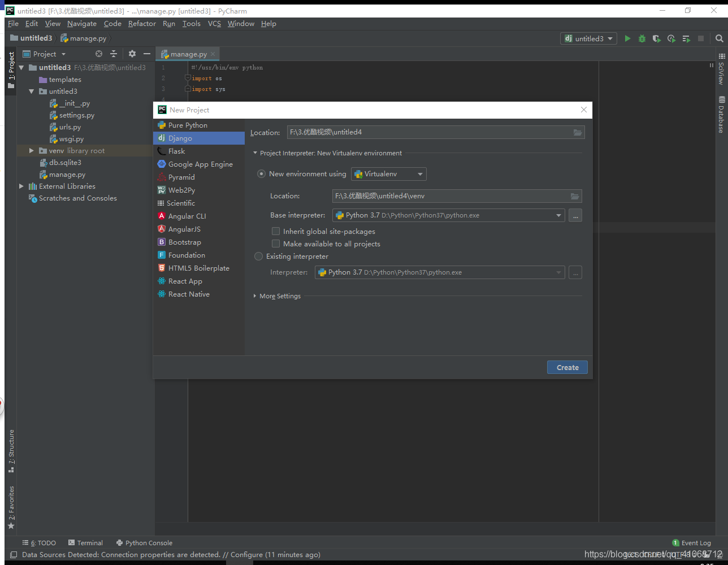Click browse button next to Base interpreter
Viewport: 728px width, 565px height.
[575, 215]
